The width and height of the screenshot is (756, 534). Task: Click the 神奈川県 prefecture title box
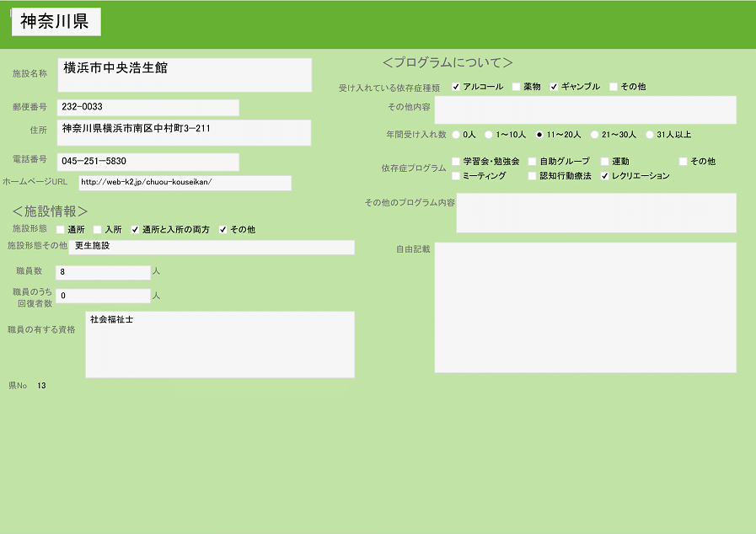tap(56, 23)
